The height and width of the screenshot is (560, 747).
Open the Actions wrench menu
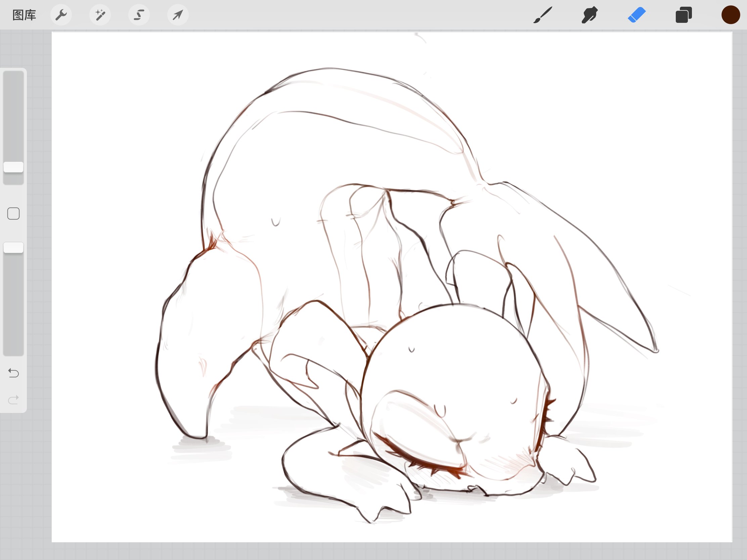61,15
